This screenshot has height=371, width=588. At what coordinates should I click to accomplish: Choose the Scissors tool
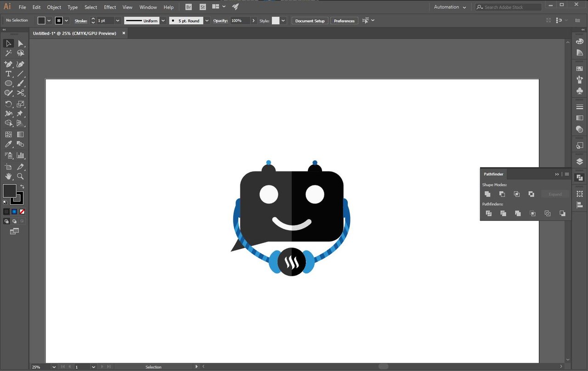pos(20,93)
